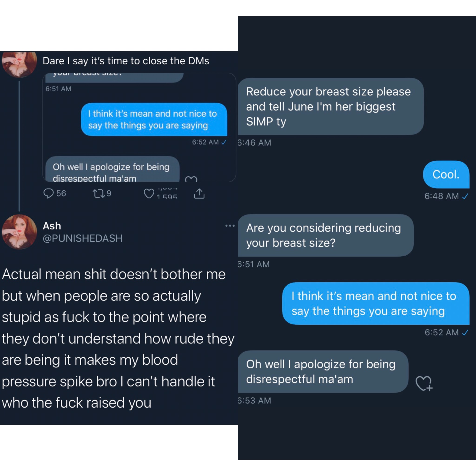This screenshot has width=476, height=476.
Task: Open the share icon under the tweet
Action: pos(199,194)
